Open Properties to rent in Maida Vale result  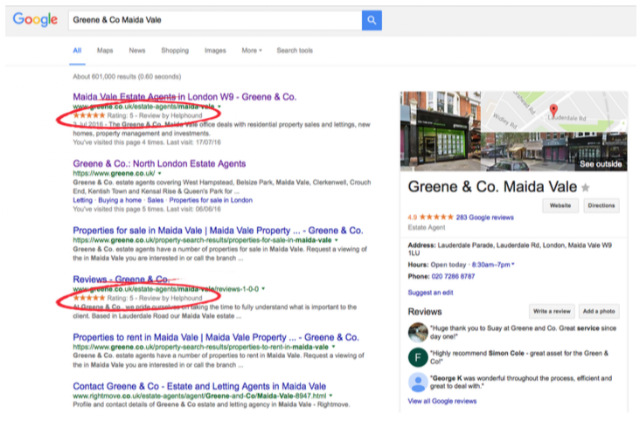pos(216,337)
